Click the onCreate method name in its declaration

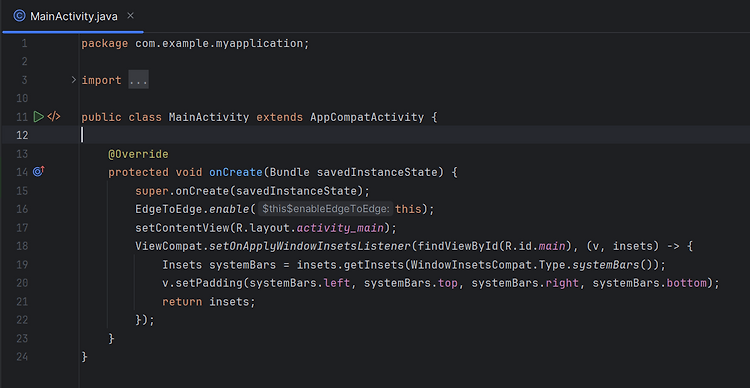click(x=236, y=172)
